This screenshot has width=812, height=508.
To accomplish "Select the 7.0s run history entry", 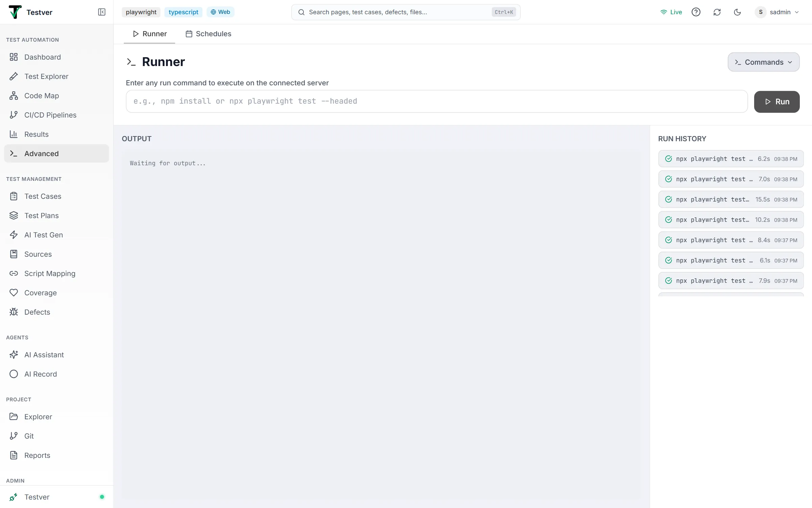I will pyautogui.click(x=731, y=179).
